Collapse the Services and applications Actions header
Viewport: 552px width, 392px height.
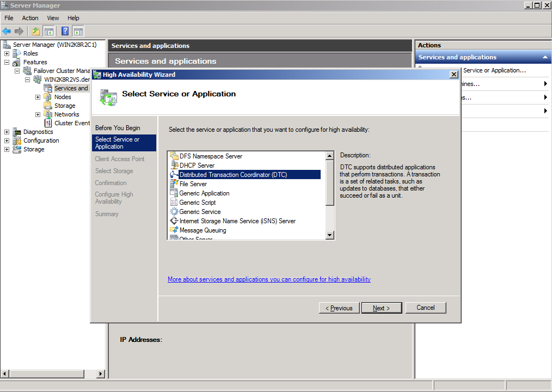(x=545, y=57)
